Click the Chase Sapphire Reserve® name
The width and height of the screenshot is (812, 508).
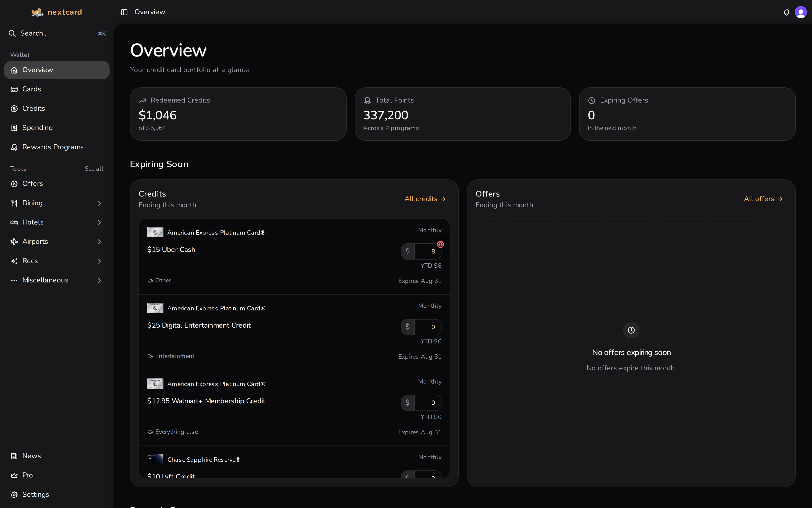point(204,460)
